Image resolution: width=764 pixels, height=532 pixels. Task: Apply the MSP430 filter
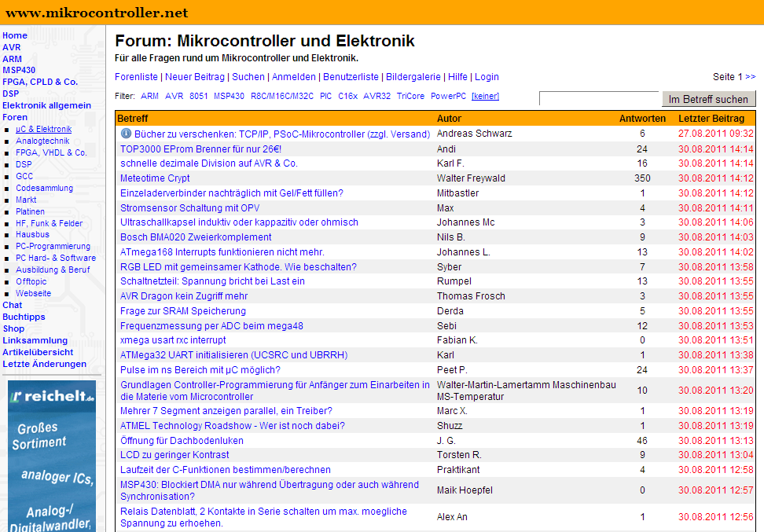point(229,96)
